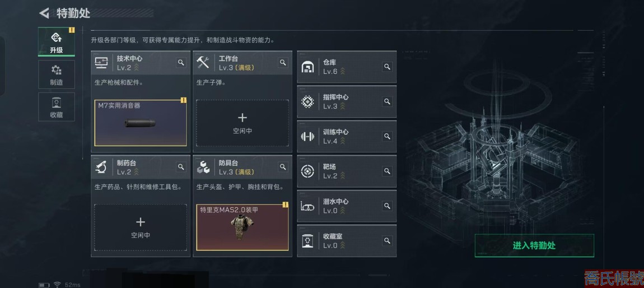The image size is (644, 288).
Task: Collect the M7实用消音器 item
Action: point(141,123)
